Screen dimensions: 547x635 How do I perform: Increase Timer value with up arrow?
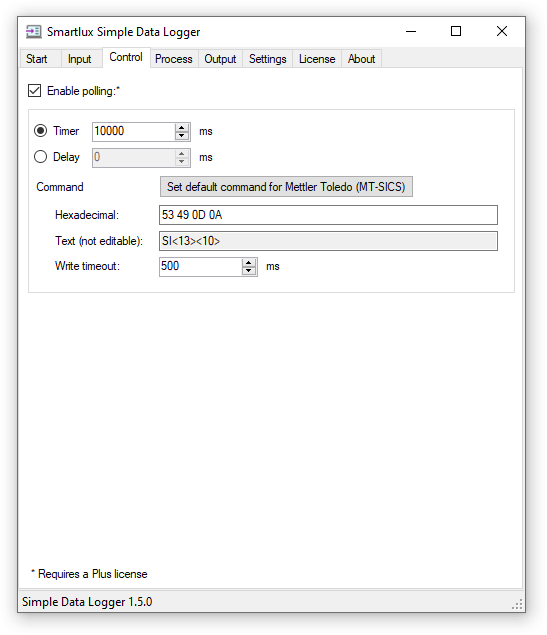pyautogui.click(x=182, y=128)
